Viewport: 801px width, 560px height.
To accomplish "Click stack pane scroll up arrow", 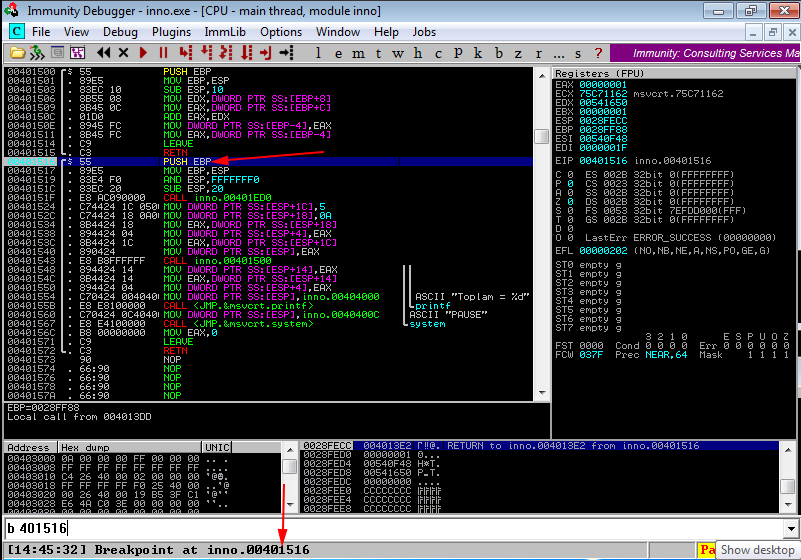I will point(788,450).
